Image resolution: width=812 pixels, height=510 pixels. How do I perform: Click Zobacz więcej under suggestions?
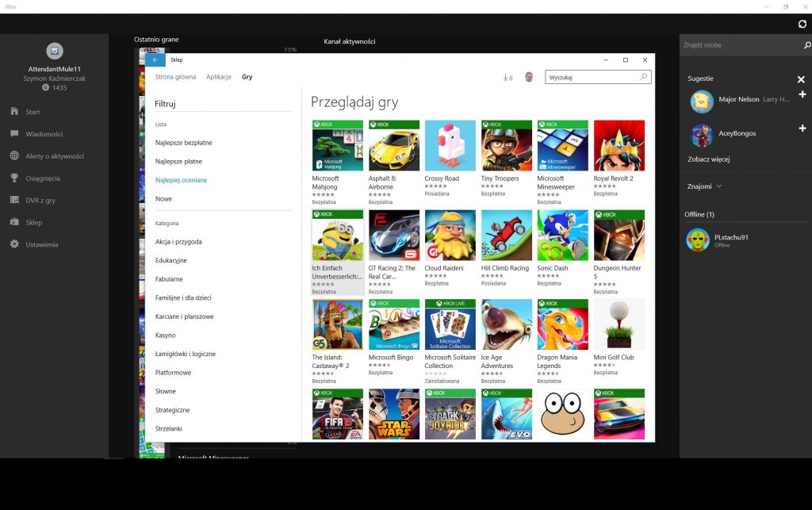tap(709, 159)
